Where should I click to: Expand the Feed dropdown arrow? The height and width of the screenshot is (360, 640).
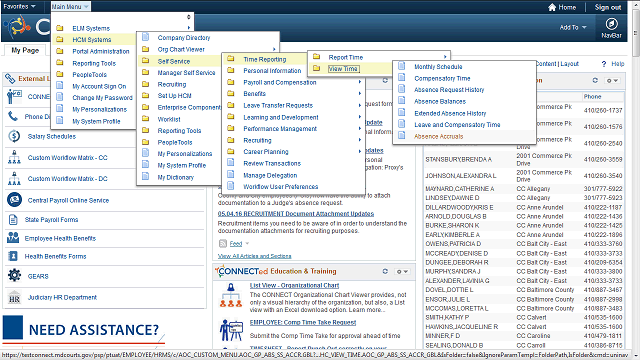247,244
